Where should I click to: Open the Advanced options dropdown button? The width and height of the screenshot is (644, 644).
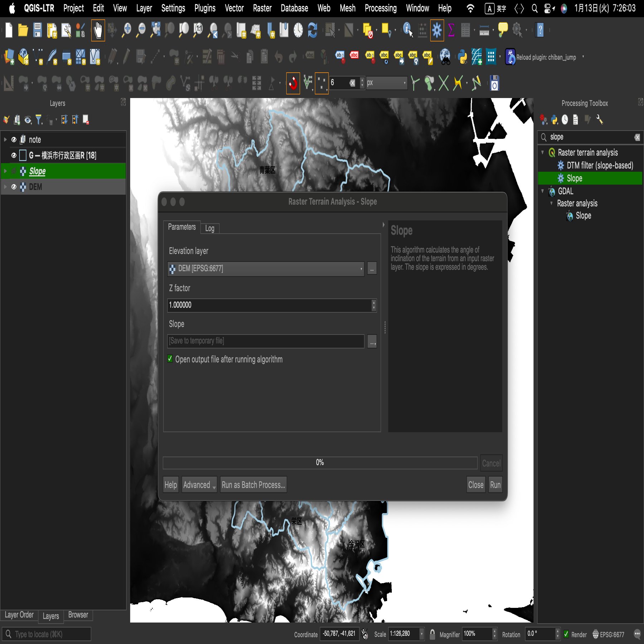199,485
